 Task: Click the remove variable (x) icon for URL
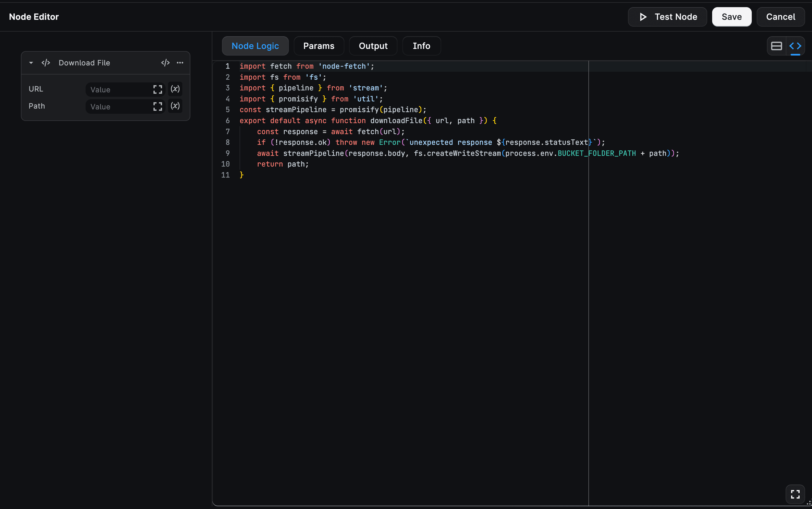175,88
